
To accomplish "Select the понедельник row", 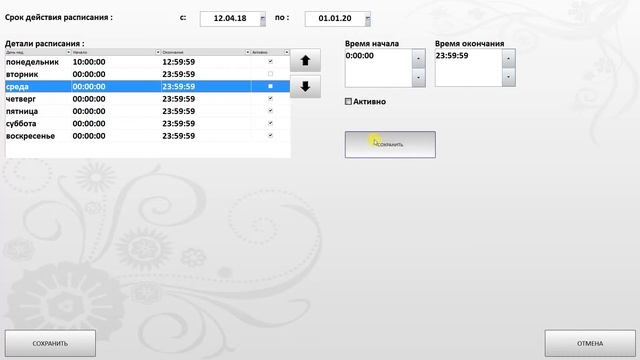I will [147, 62].
